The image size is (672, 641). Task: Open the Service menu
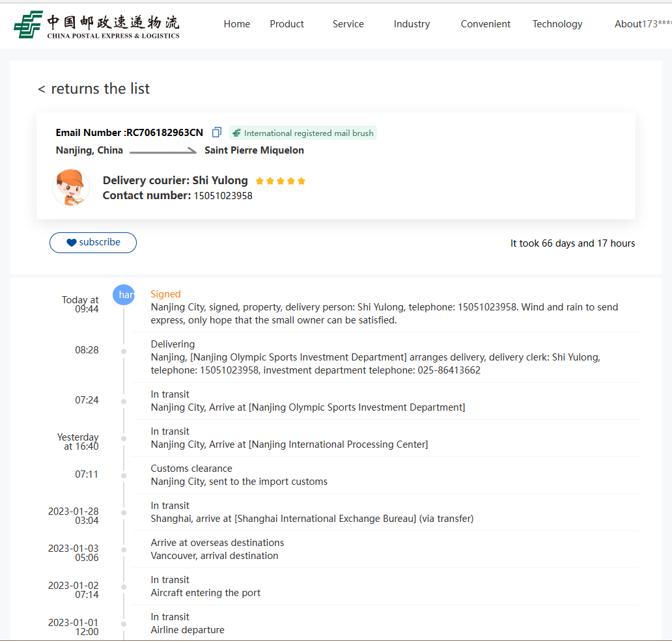[x=348, y=24]
